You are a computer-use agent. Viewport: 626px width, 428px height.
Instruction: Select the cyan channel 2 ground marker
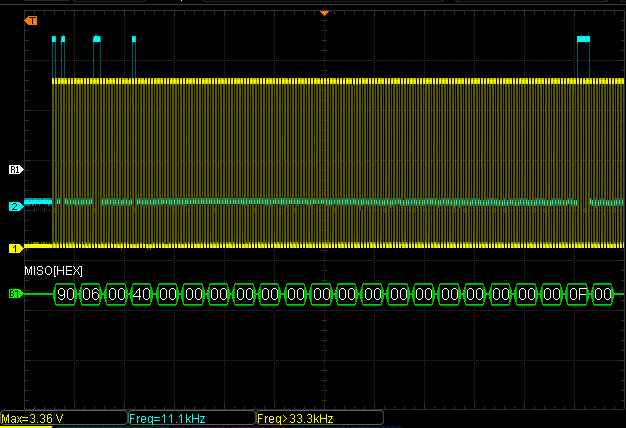16,206
